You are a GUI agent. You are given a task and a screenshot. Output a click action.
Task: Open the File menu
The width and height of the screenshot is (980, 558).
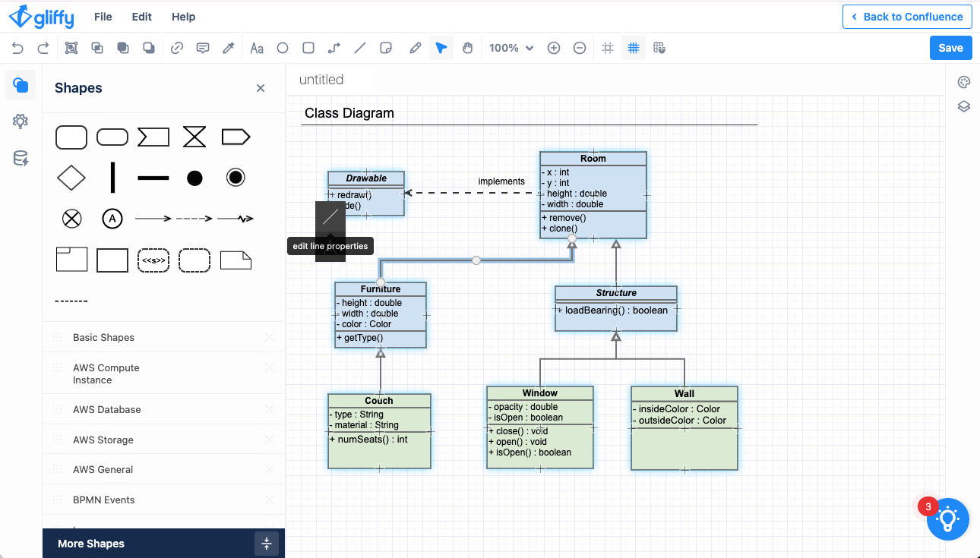[x=103, y=17]
